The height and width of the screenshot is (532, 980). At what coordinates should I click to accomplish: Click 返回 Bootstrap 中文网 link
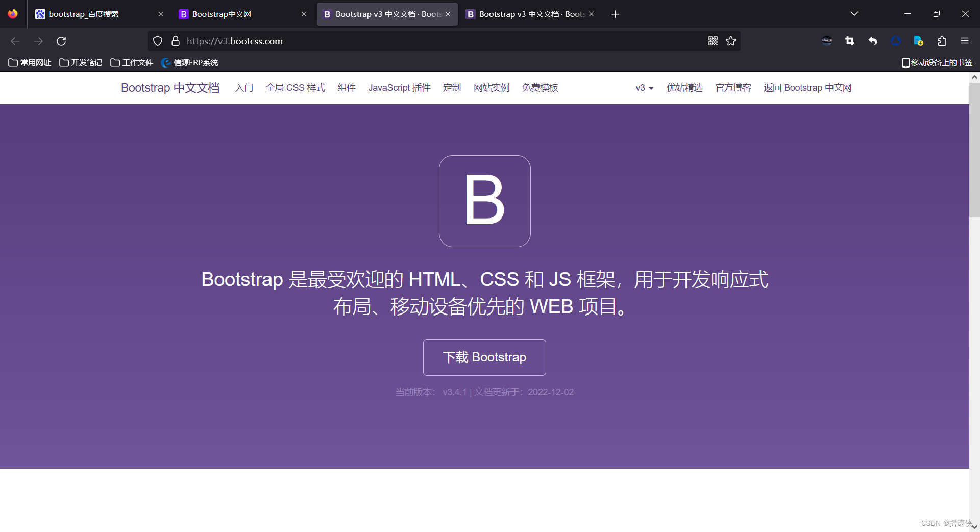coord(807,88)
